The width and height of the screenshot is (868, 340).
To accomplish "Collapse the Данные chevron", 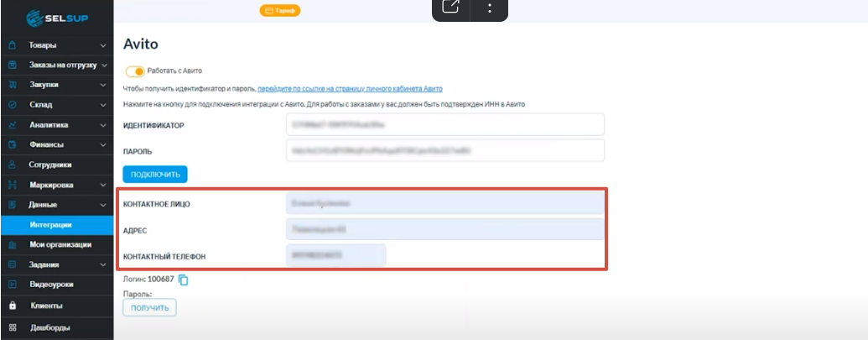I will coord(103,205).
